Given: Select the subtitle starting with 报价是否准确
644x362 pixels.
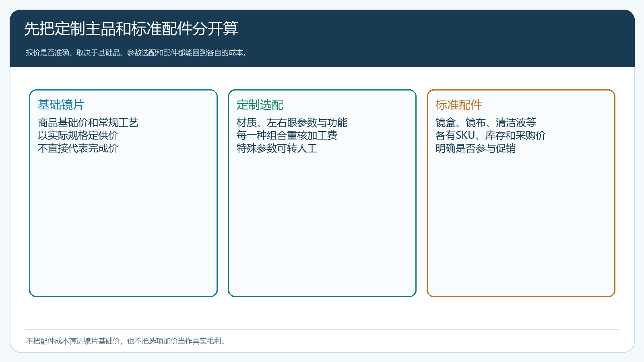Looking at the screenshot, I should (138, 53).
